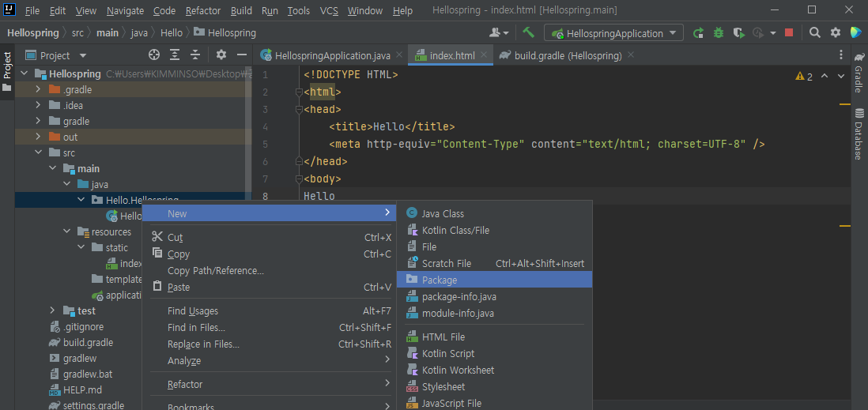The width and height of the screenshot is (868, 410).
Task: Select opened file locate target icon
Action: (154, 55)
